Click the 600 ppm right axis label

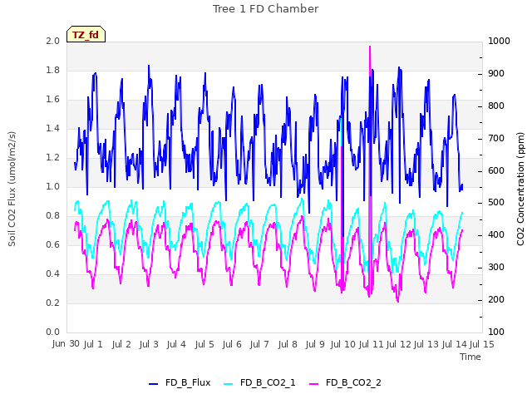pyautogui.click(x=496, y=170)
